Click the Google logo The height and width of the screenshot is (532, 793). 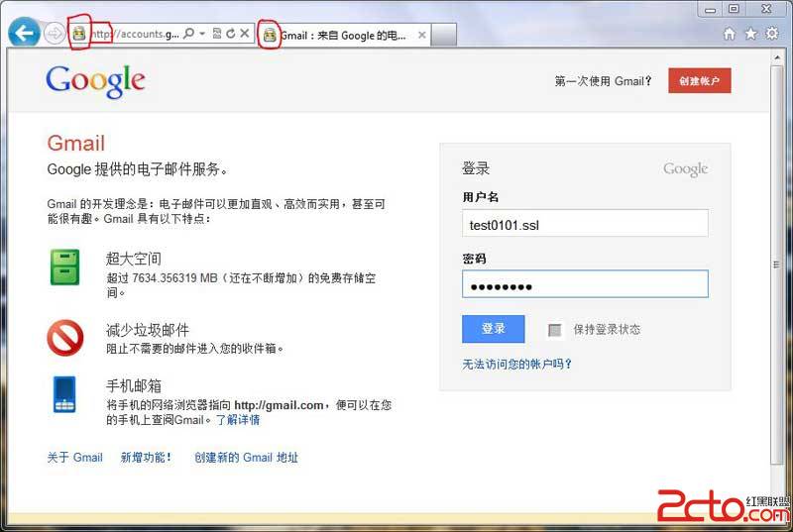95,81
